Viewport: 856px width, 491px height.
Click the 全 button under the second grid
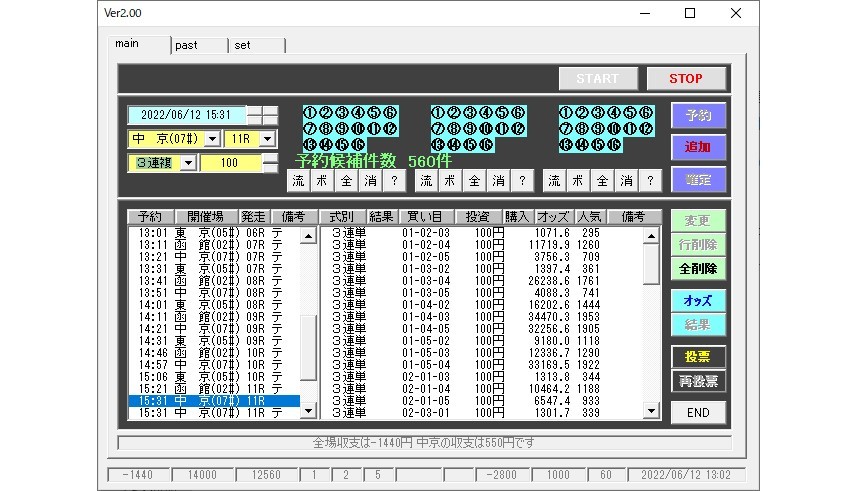click(x=474, y=181)
